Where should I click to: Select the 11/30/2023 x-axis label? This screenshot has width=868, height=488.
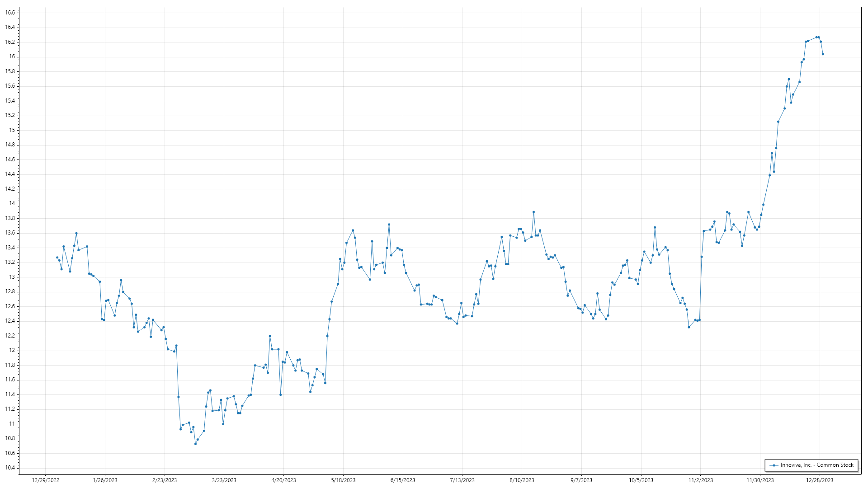coord(760,480)
